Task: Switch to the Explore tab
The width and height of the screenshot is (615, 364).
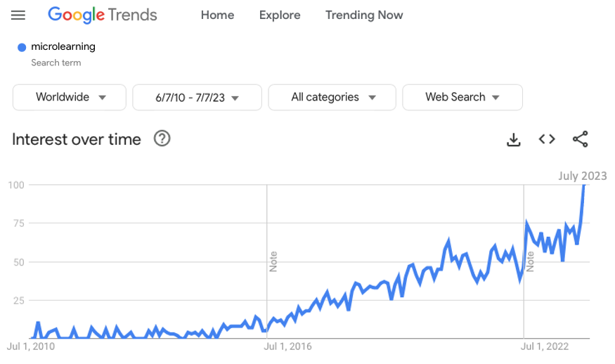Action: 280,15
